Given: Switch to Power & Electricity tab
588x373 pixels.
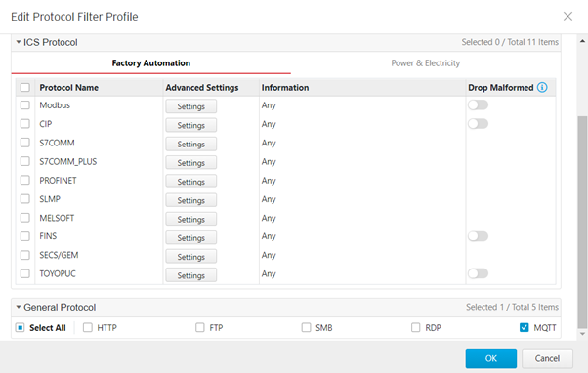Looking at the screenshot, I should click(x=425, y=62).
